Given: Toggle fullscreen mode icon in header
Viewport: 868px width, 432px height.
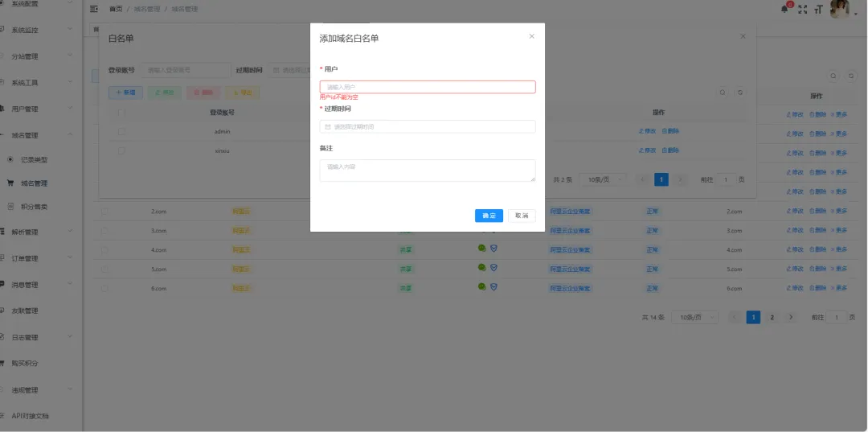Looking at the screenshot, I should [802, 9].
